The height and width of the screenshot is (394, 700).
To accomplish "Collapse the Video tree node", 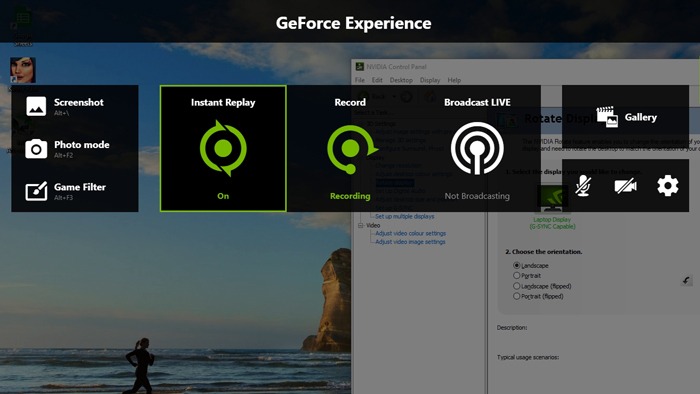I will [361, 225].
